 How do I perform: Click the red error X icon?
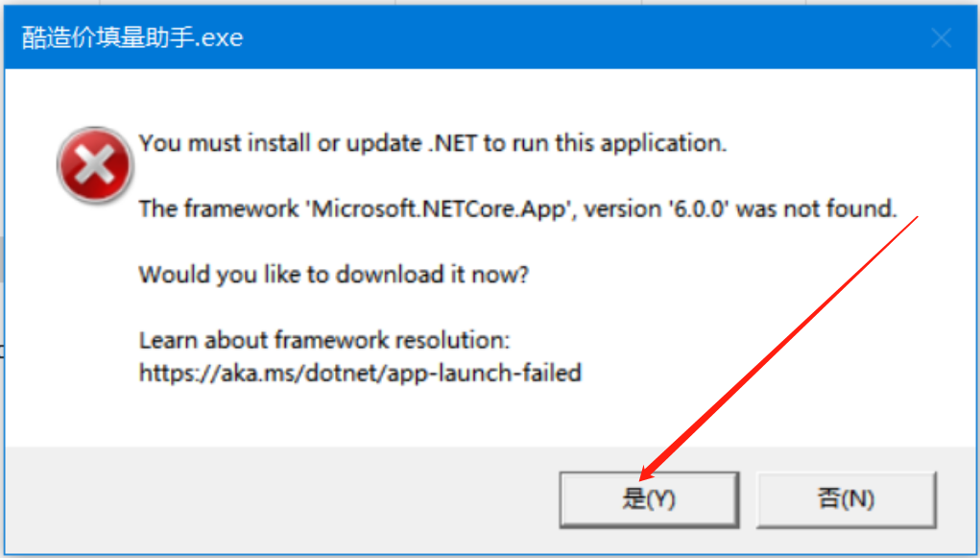tap(94, 163)
